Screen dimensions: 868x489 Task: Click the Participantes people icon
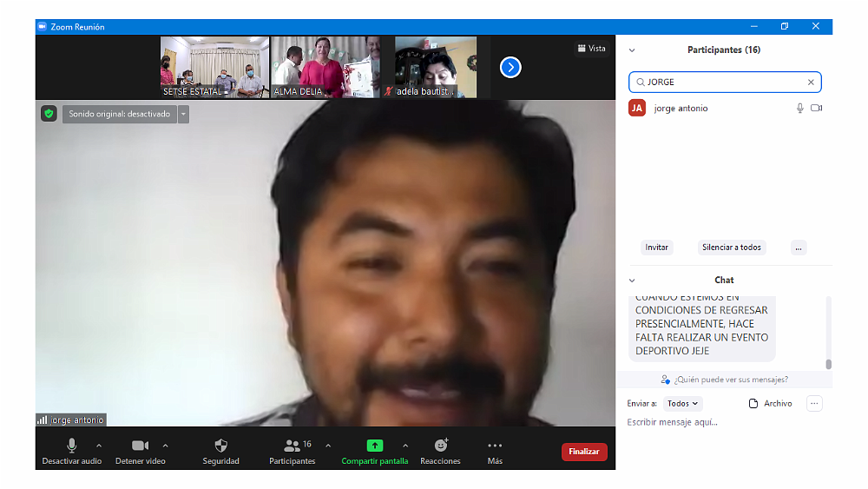coord(292,446)
